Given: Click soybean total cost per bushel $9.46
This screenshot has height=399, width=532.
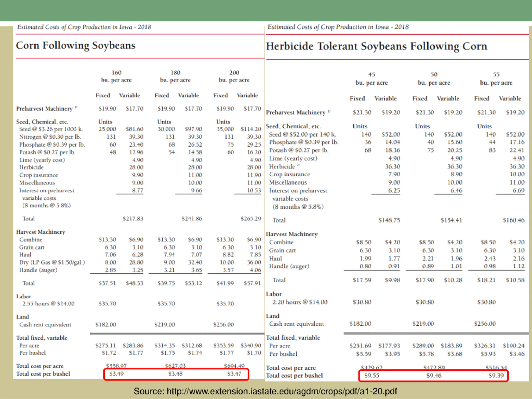Looking at the screenshot, I should 434,376.
